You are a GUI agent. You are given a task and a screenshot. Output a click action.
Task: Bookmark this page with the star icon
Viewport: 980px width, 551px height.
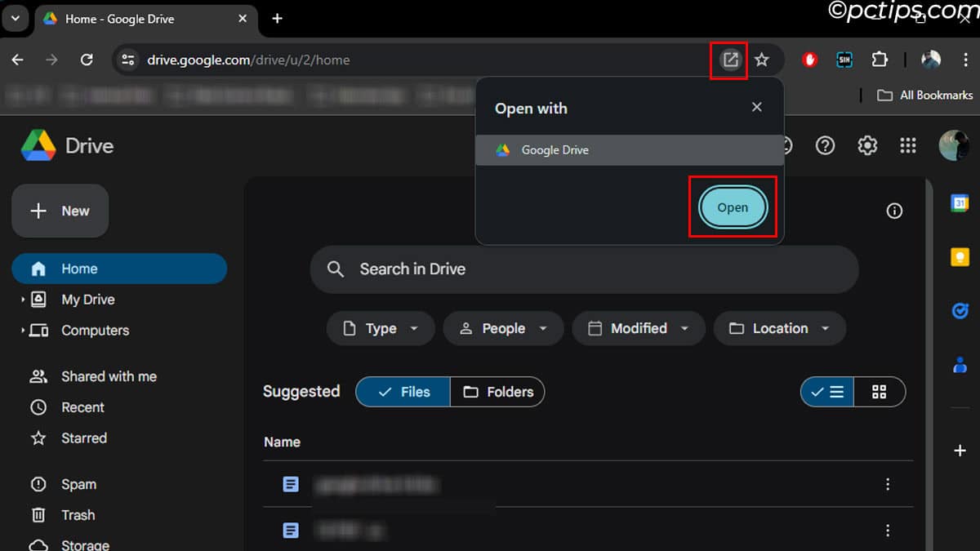762,60
